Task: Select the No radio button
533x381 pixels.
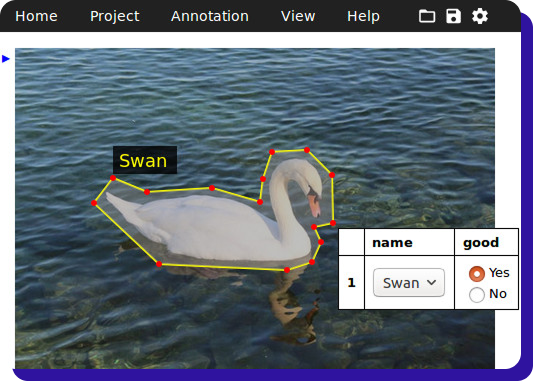Action: coord(477,295)
